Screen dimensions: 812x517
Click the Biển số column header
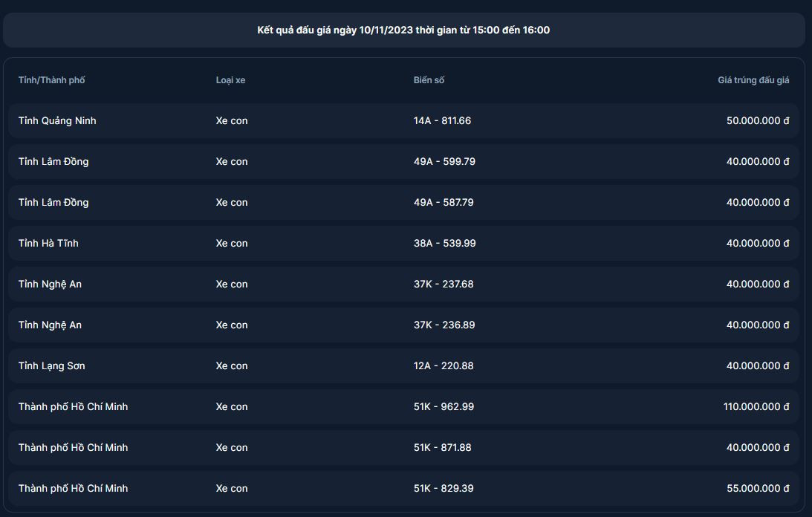click(x=429, y=80)
